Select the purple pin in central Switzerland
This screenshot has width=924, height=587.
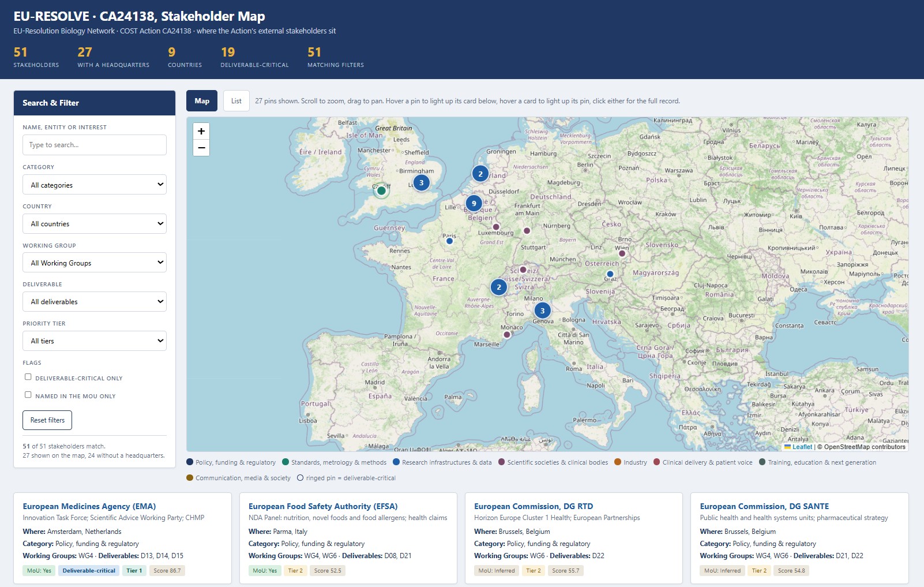(x=523, y=270)
